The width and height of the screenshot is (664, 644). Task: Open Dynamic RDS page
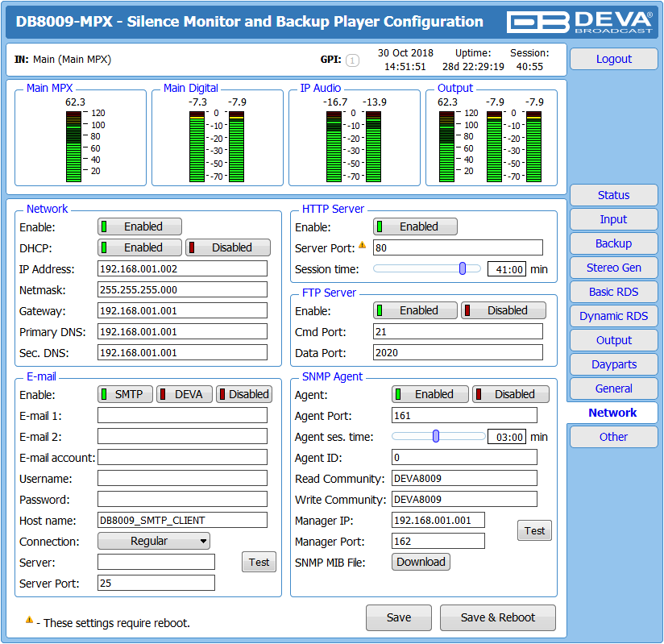pos(613,316)
